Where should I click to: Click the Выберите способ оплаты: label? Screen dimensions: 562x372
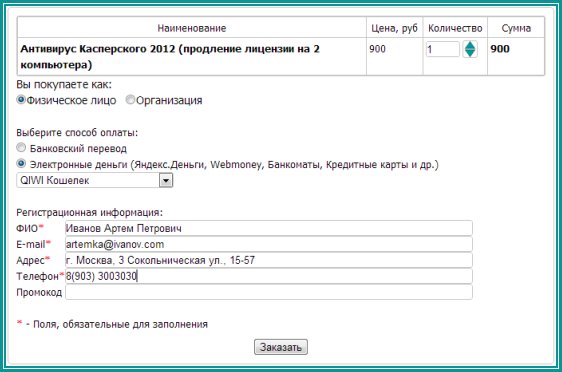(x=77, y=133)
